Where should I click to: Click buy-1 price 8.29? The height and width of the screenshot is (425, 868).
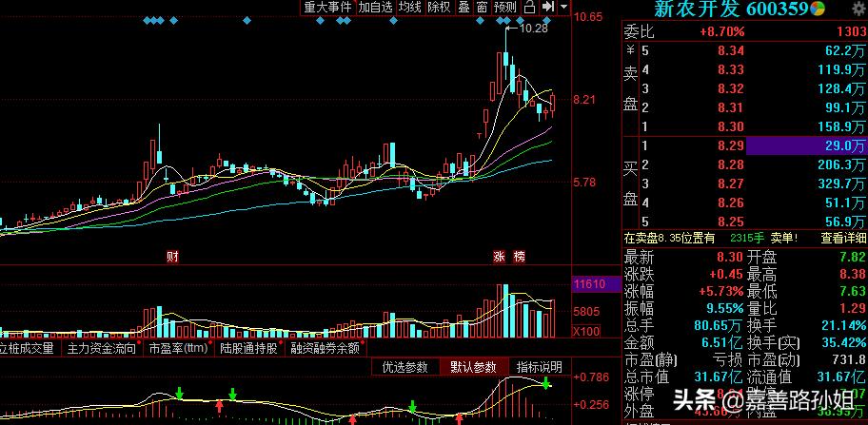point(731,145)
